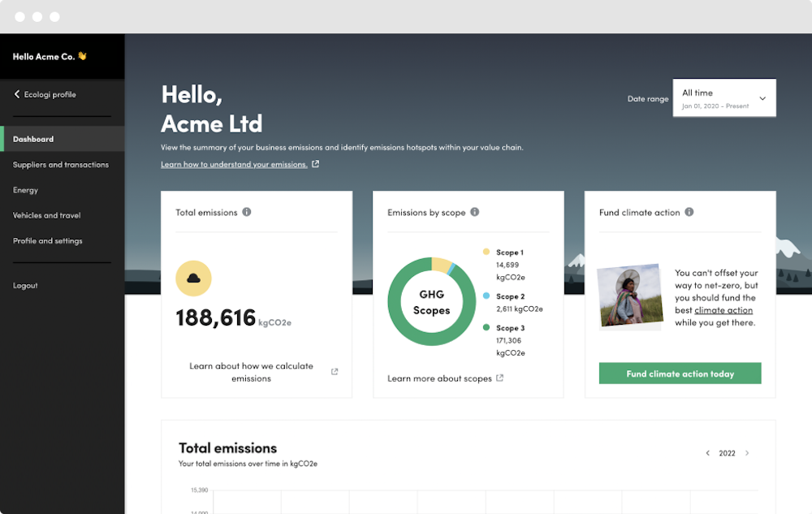The height and width of the screenshot is (514, 812).
Task: Click the Emissions by scope info icon
Action: [475, 212]
